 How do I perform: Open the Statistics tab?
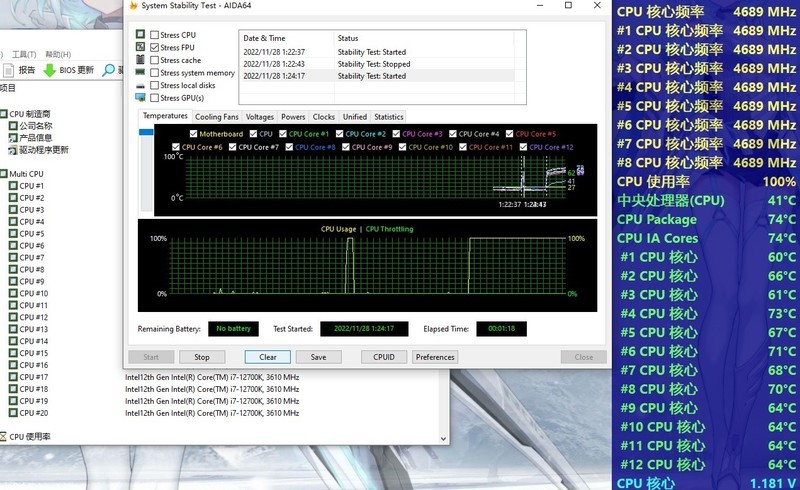[388, 117]
